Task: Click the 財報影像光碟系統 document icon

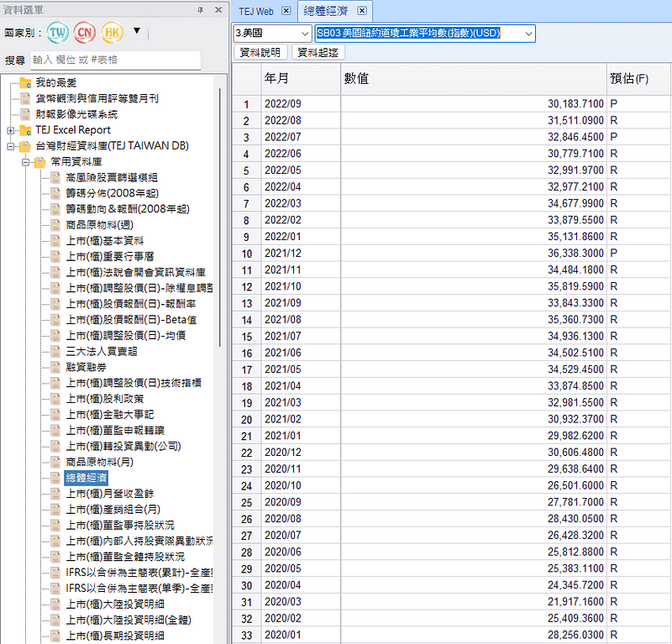Action: tap(24, 114)
